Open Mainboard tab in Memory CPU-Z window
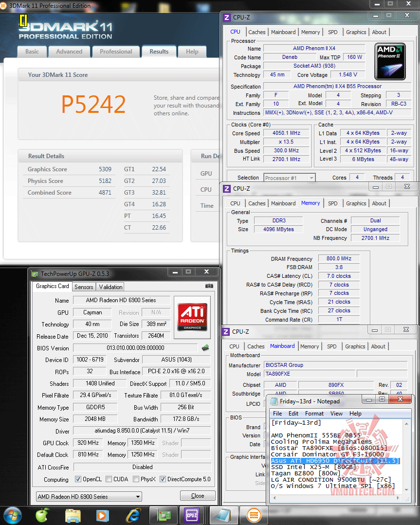This screenshot has width=420, height=525. pos(283,203)
